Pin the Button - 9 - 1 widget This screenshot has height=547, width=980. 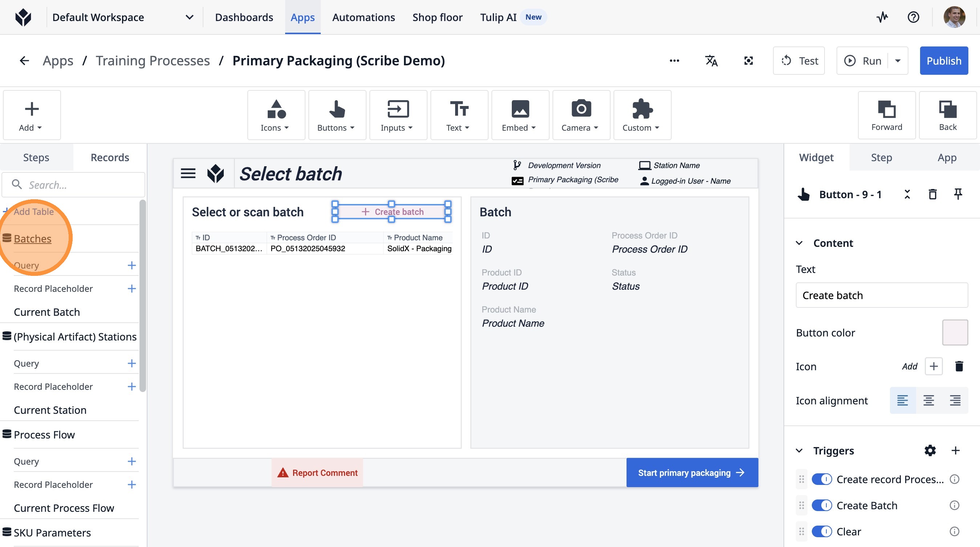click(x=958, y=195)
